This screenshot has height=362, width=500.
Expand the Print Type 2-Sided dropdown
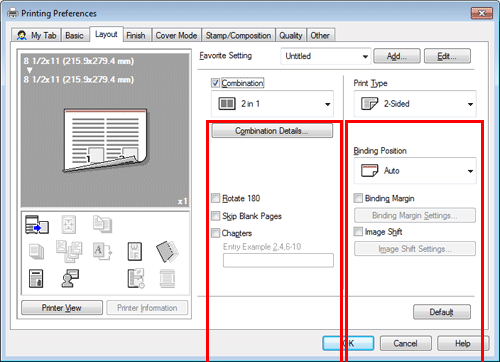(x=415, y=104)
